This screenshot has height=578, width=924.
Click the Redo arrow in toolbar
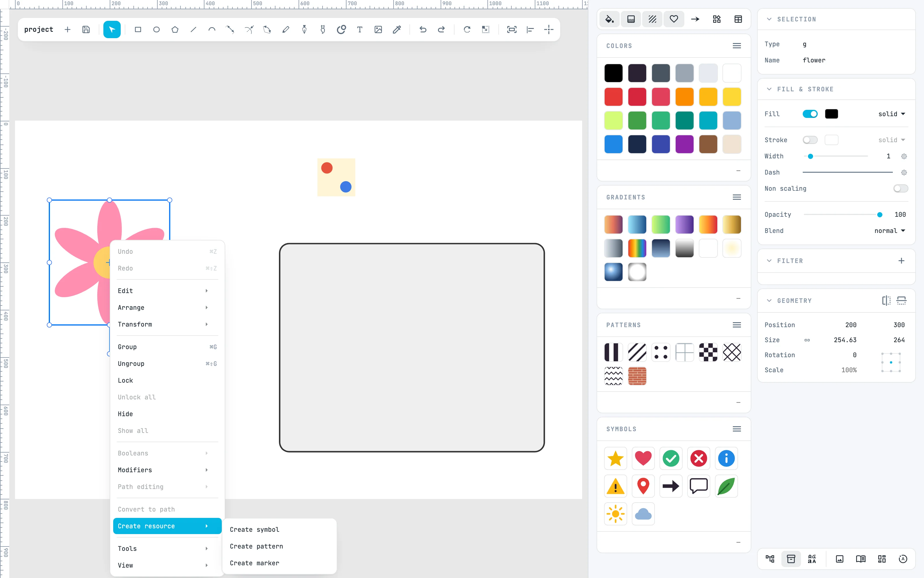(441, 29)
